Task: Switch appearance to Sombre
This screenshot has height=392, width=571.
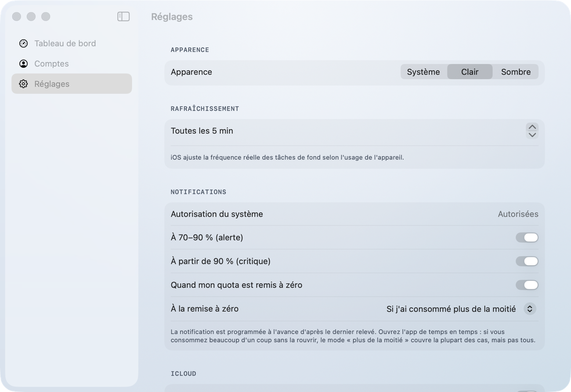Action: click(516, 72)
